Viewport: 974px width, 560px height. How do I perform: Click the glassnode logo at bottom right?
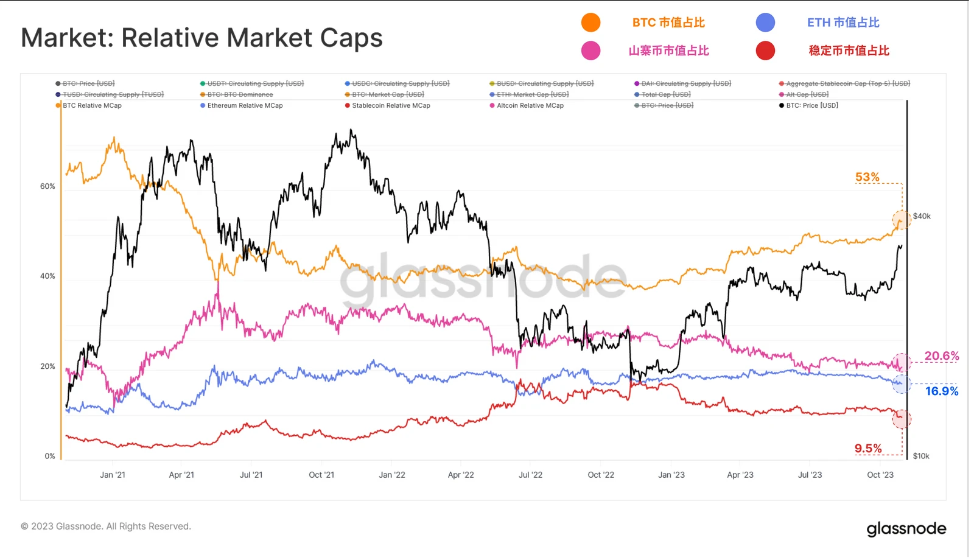coord(906,528)
